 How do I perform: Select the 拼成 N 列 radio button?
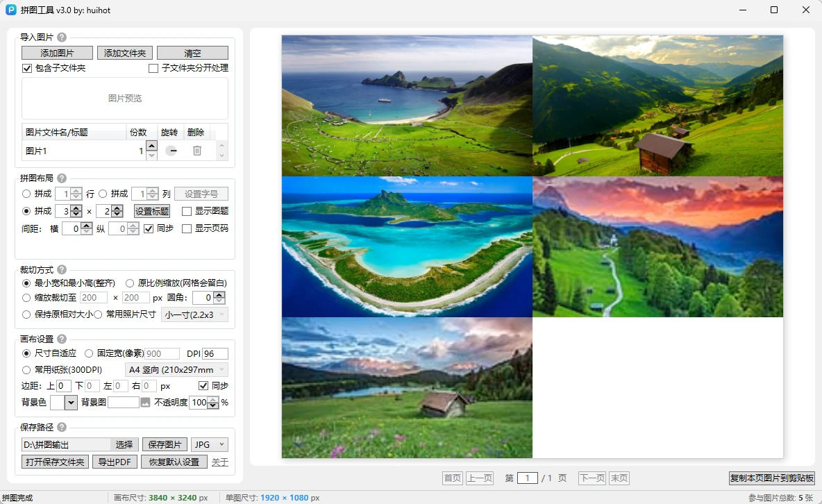[103, 194]
